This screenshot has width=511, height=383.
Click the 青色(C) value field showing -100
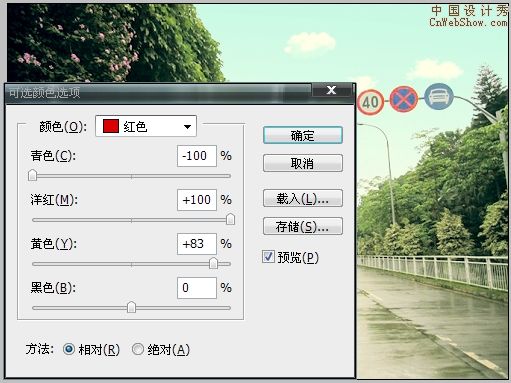pyautogui.click(x=197, y=156)
